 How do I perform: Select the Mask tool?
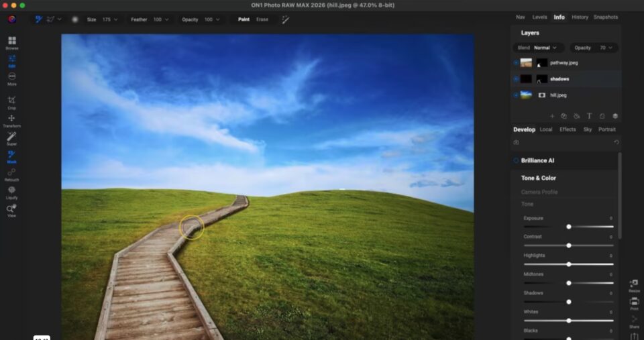pos(12,156)
